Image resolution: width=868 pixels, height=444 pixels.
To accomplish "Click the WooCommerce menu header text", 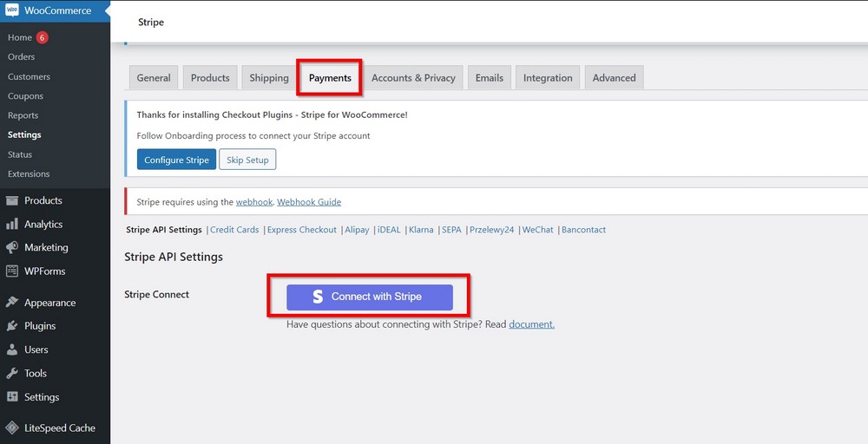I will 57,10.
